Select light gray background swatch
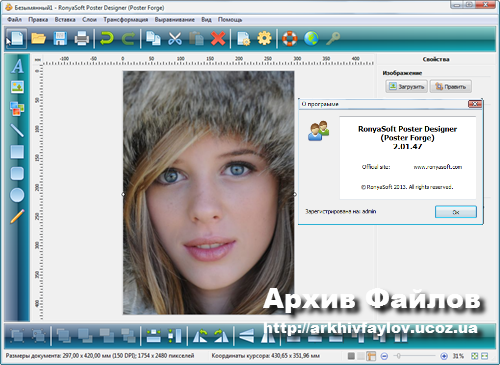 pyautogui.click(x=361, y=356)
